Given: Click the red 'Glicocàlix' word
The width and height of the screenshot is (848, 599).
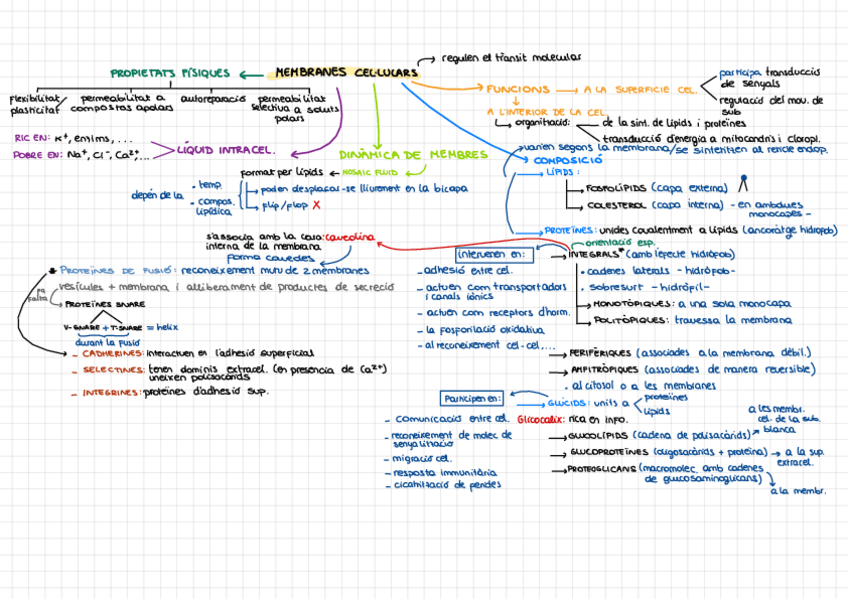Looking at the screenshot, I should coord(541,420).
